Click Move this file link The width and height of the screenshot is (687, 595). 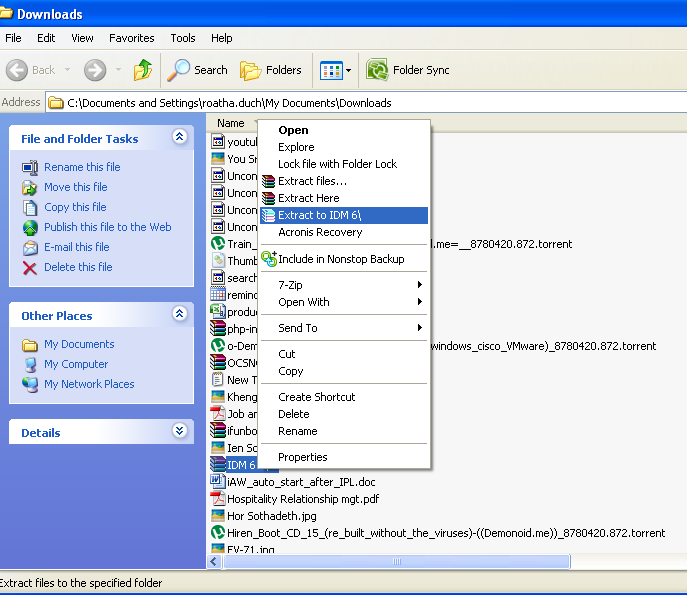pos(75,187)
